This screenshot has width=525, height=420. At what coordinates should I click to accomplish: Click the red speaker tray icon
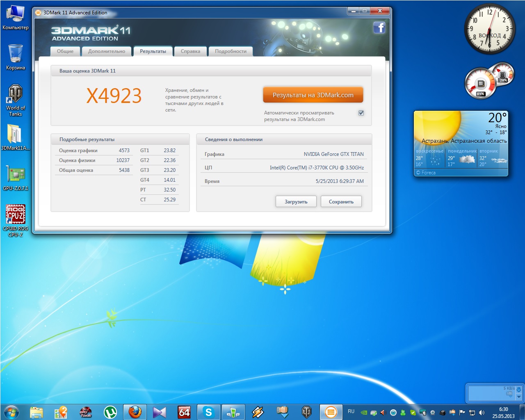coord(383,413)
